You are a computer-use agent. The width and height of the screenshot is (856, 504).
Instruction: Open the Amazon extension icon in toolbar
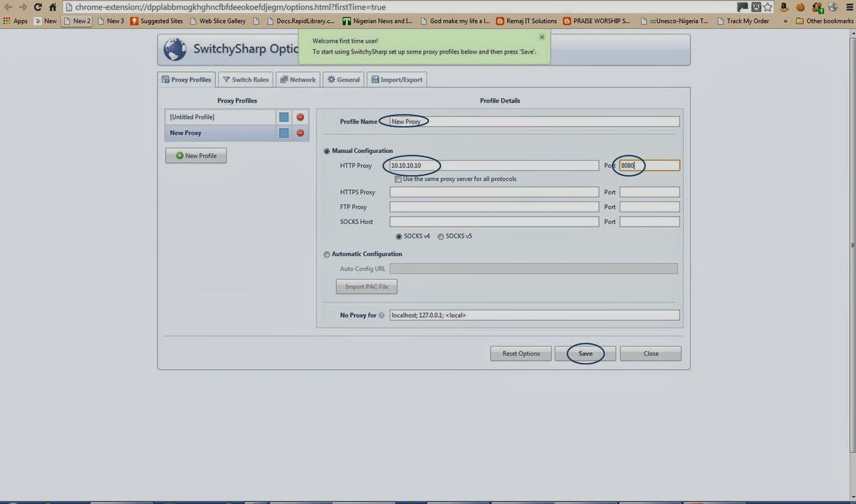(784, 7)
